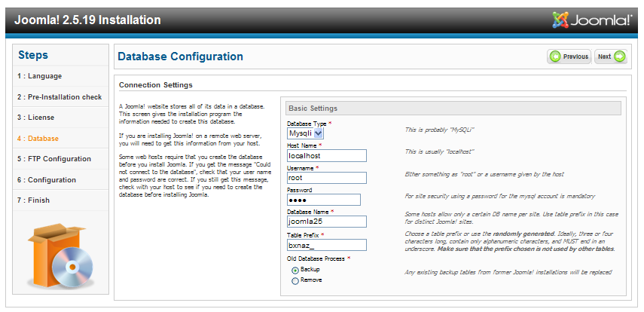644x312 pixels.
Task: Click the Joomla! 2.5.19 Installation title
Action: [87, 20]
